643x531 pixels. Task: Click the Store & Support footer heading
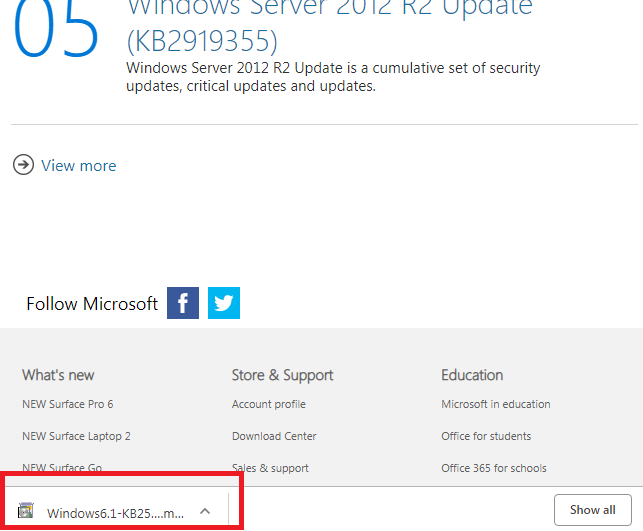click(283, 376)
